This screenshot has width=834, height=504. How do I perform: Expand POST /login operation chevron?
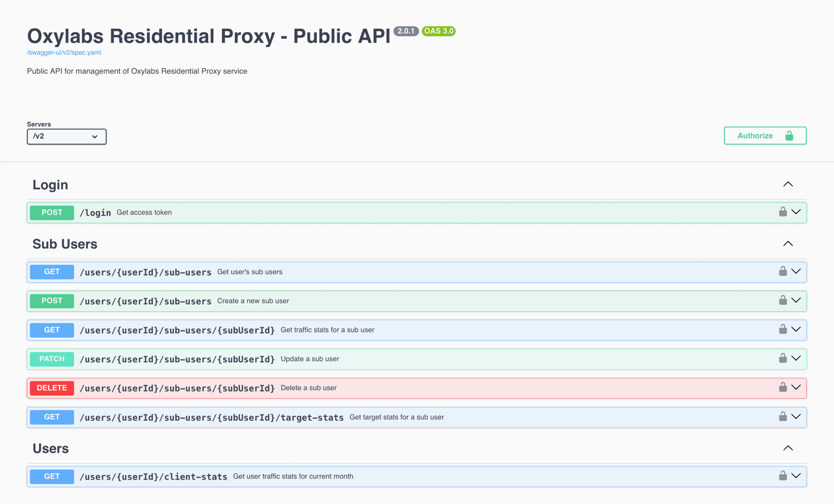(x=796, y=212)
